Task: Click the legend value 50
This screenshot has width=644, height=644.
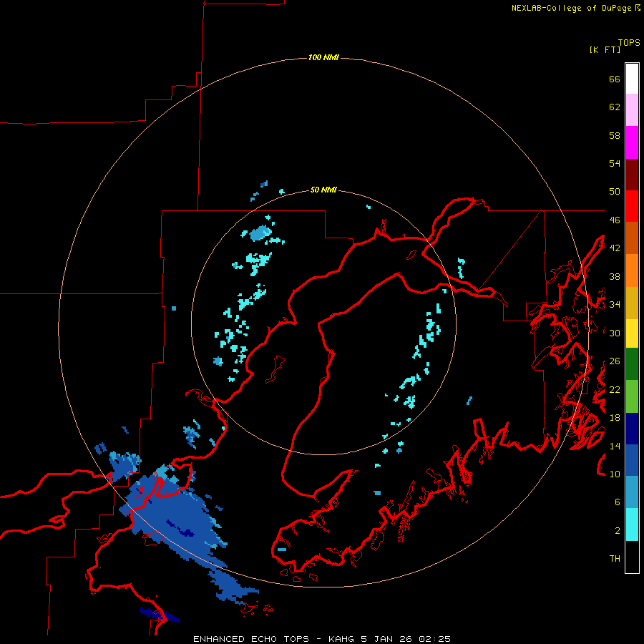Action: (x=615, y=192)
